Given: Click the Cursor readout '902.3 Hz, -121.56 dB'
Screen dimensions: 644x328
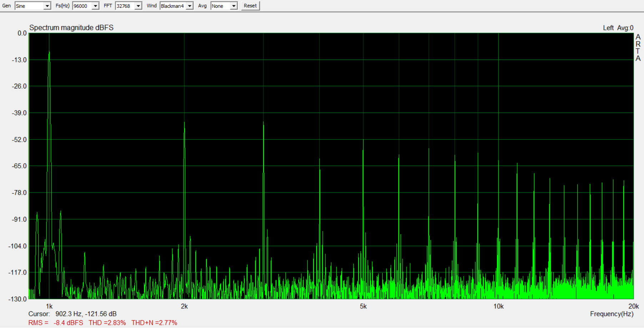Looking at the screenshot, I should point(86,314).
